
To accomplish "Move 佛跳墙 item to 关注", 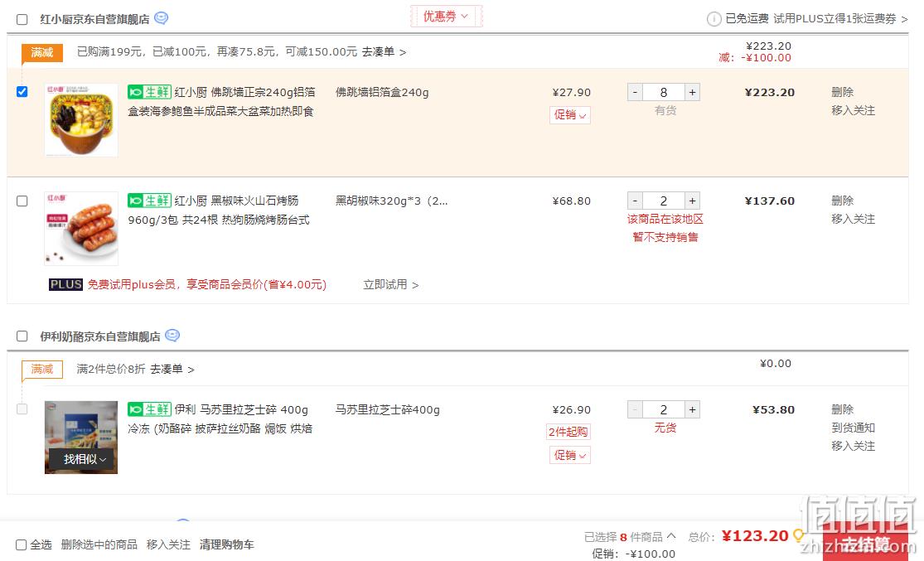I will (x=853, y=110).
